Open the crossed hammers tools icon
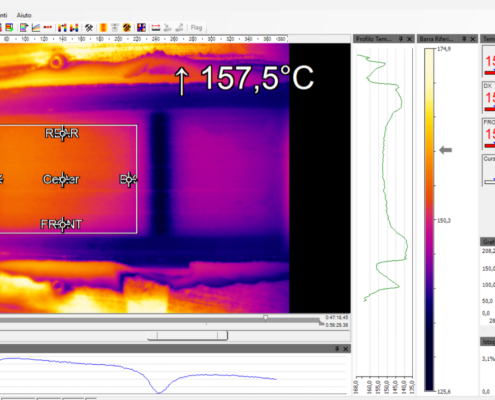 89,28
